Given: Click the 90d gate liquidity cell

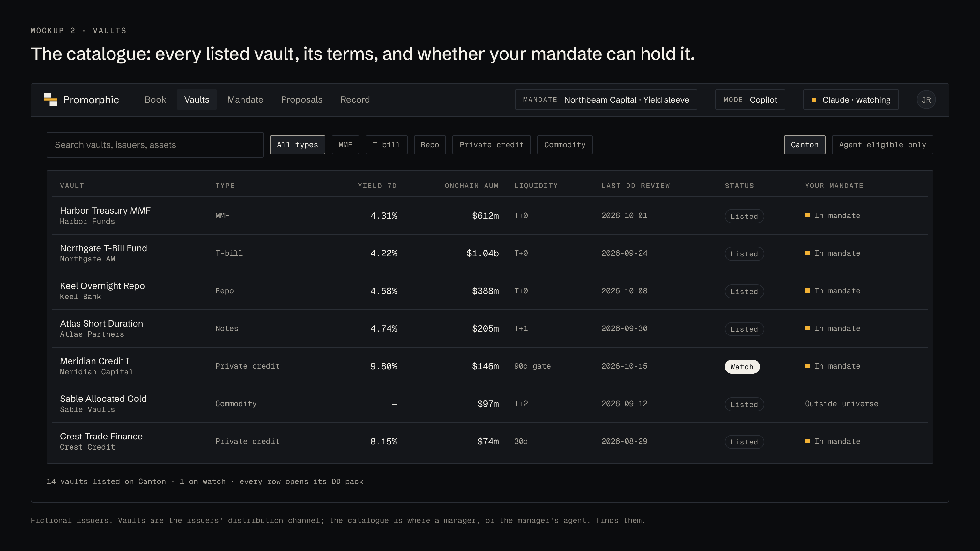Looking at the screenshot, I should 532,366.
